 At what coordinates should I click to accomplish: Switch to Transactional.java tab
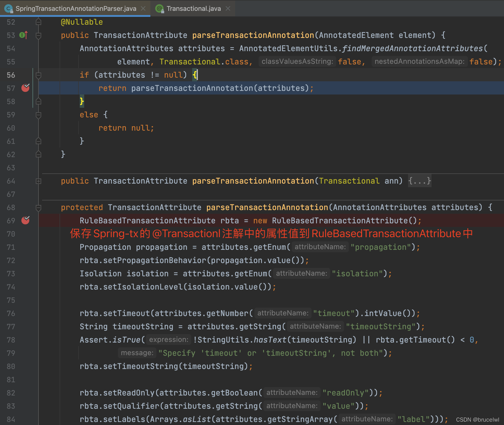coord(194,8)
